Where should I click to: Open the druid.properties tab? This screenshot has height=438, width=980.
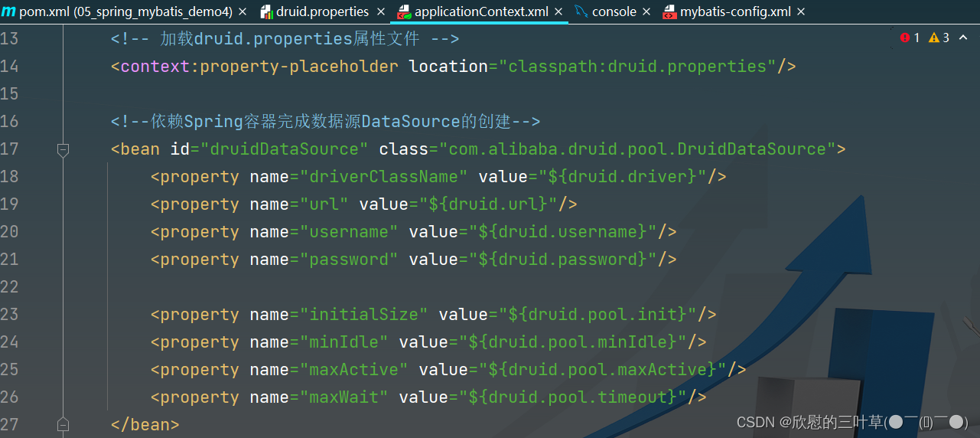(322, 11)
